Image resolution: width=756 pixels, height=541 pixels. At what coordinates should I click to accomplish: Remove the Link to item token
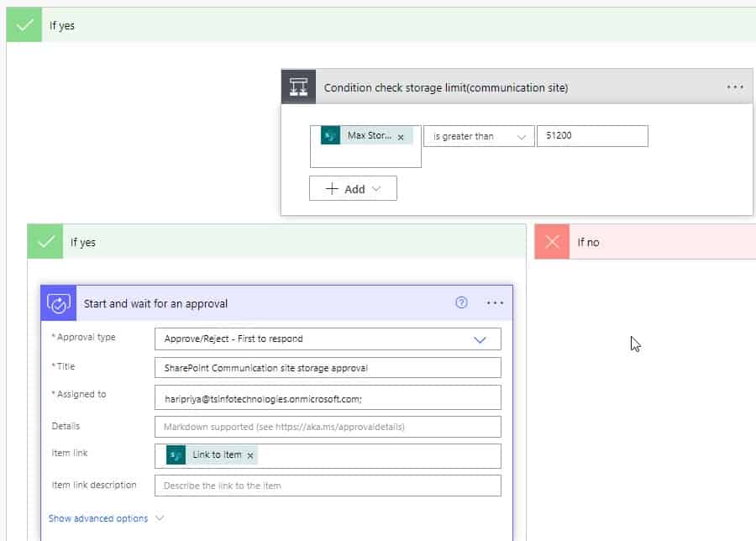pos(250,455)
